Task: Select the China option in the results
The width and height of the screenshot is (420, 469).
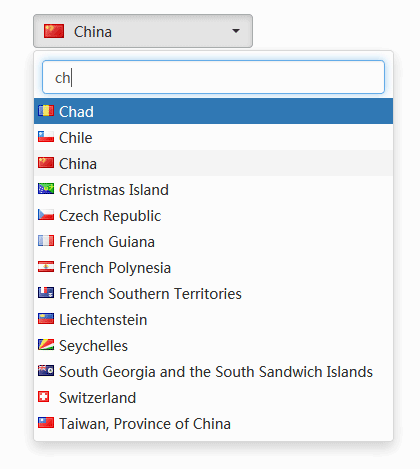Action: (x=213, y=163)
